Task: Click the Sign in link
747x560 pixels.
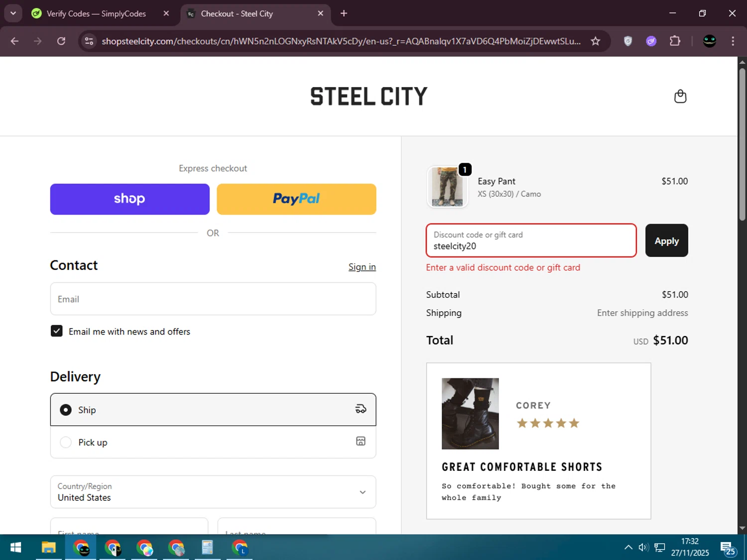Action: 362,267
